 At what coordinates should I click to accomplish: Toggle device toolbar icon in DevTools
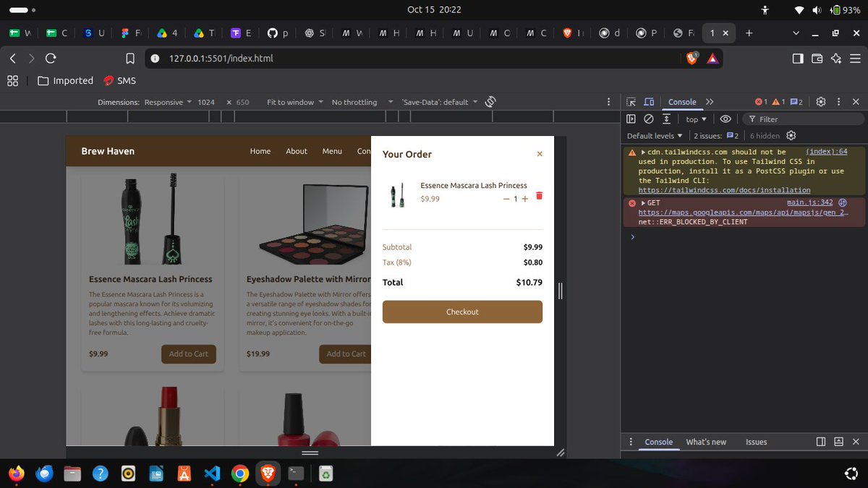(649, 102)
